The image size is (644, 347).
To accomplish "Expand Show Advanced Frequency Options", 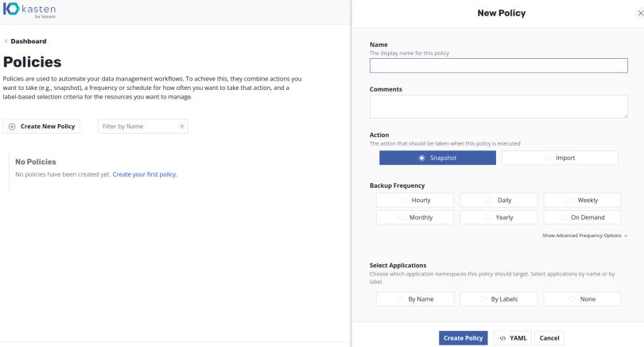I will (585, 236).
